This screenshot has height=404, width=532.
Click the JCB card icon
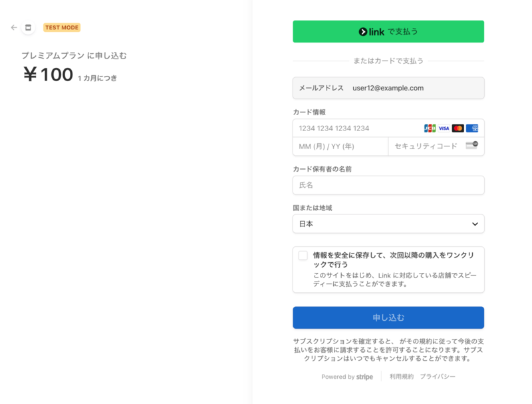pos(430,128)
